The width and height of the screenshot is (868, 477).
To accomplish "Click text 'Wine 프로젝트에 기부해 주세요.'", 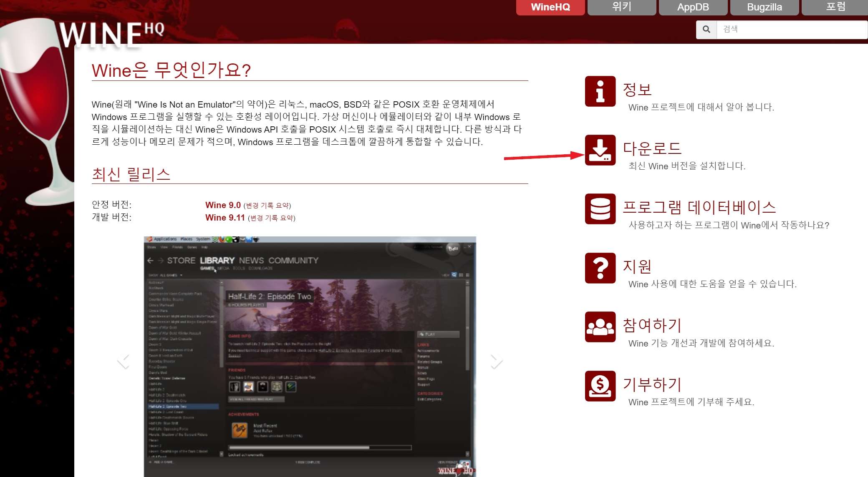I will (691, 402).
